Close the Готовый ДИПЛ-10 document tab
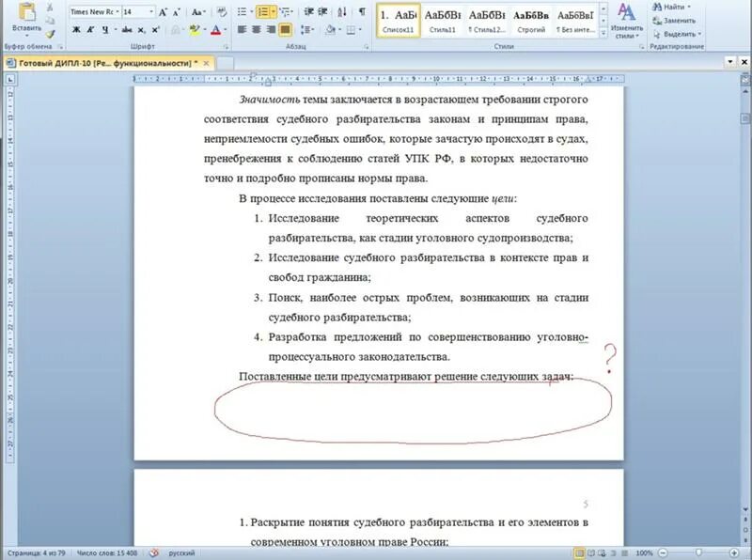 [x=206, y=63]
